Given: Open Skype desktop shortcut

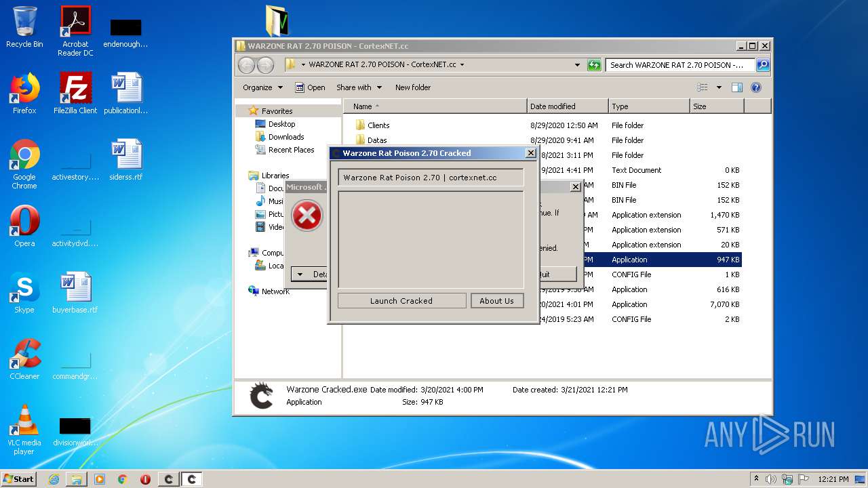Looking at the screenshot, I should 24,293.
